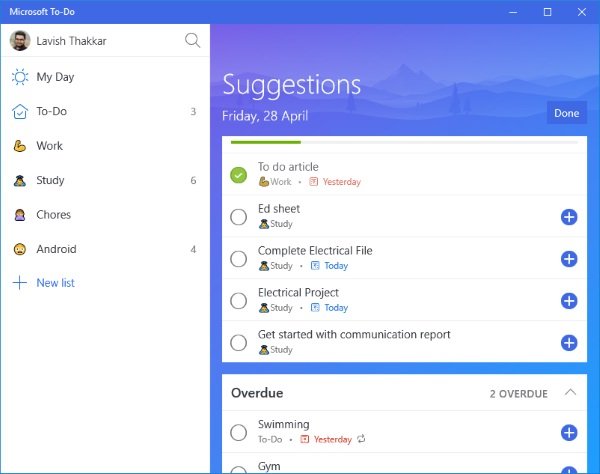
Task: Check off the Electrical Project task
Action: click(x=238, y=301)
